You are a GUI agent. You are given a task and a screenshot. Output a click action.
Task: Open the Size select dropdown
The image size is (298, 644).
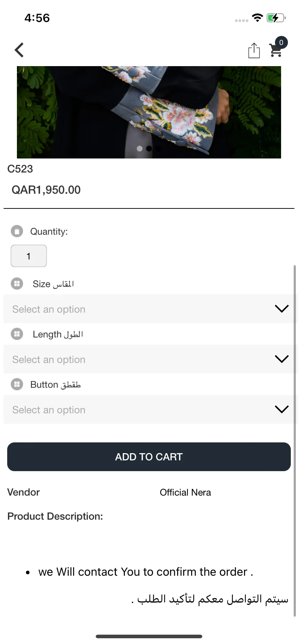pos(149,309)
